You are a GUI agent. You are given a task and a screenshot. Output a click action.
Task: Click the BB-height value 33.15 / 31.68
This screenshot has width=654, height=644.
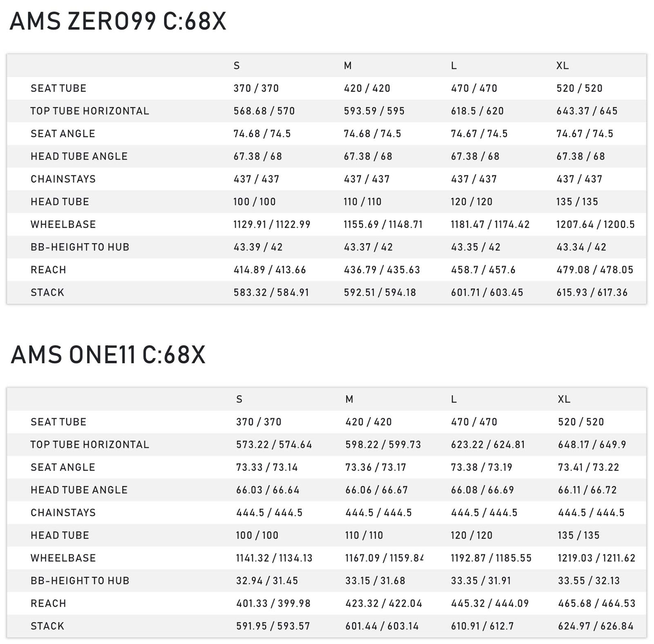point(375,581)
